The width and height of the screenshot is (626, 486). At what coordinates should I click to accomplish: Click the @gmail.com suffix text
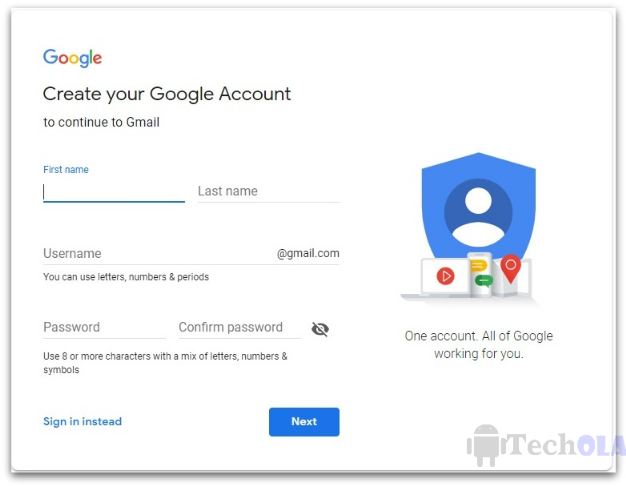[x=308, y=253]
